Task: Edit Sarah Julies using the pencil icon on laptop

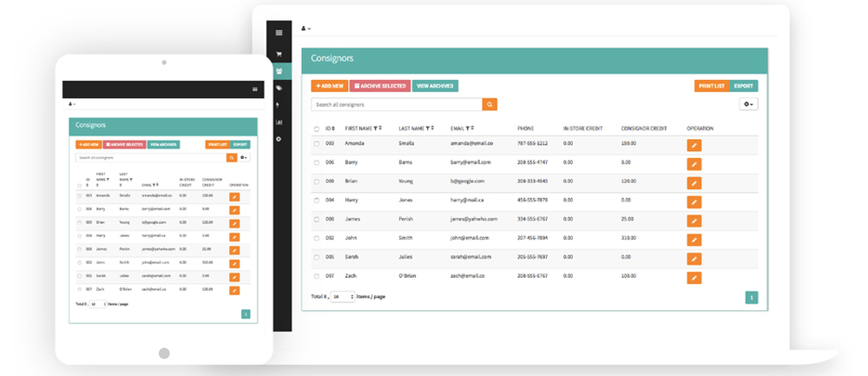Action: (694, 259)
